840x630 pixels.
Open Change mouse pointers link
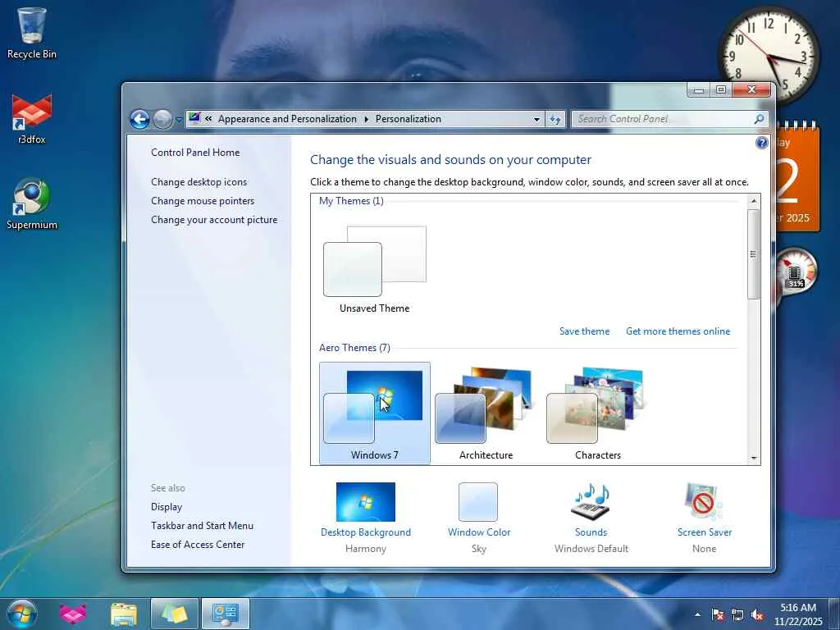point(203,200)
